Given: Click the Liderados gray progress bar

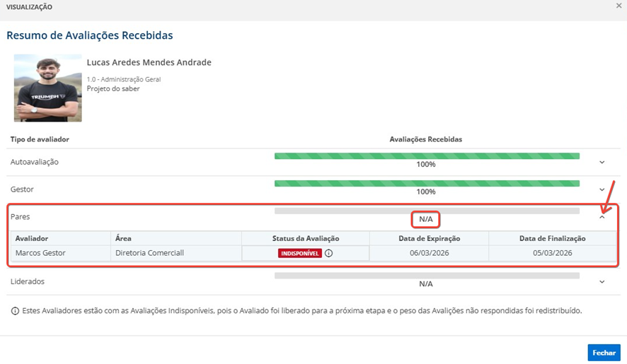Looking at the screenshot, I should point(427,276).
